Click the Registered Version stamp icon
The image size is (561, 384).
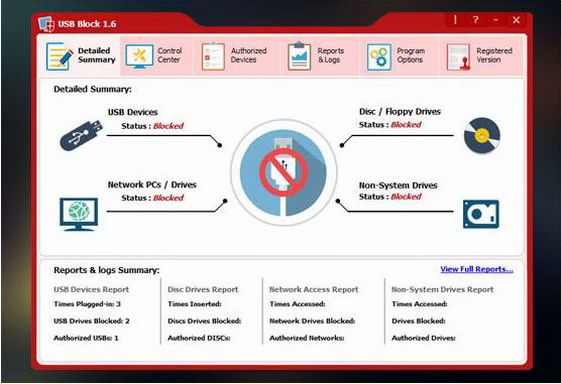[x=458, y=57]
